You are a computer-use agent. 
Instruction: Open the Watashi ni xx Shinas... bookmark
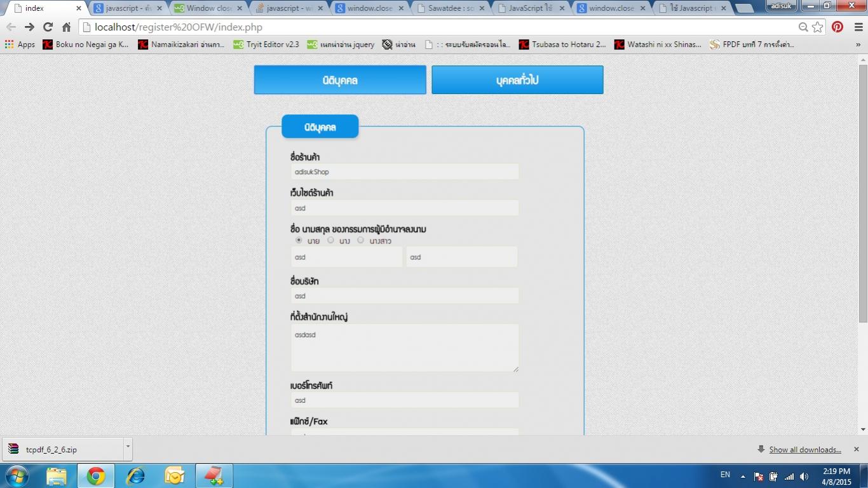[658, 44]
